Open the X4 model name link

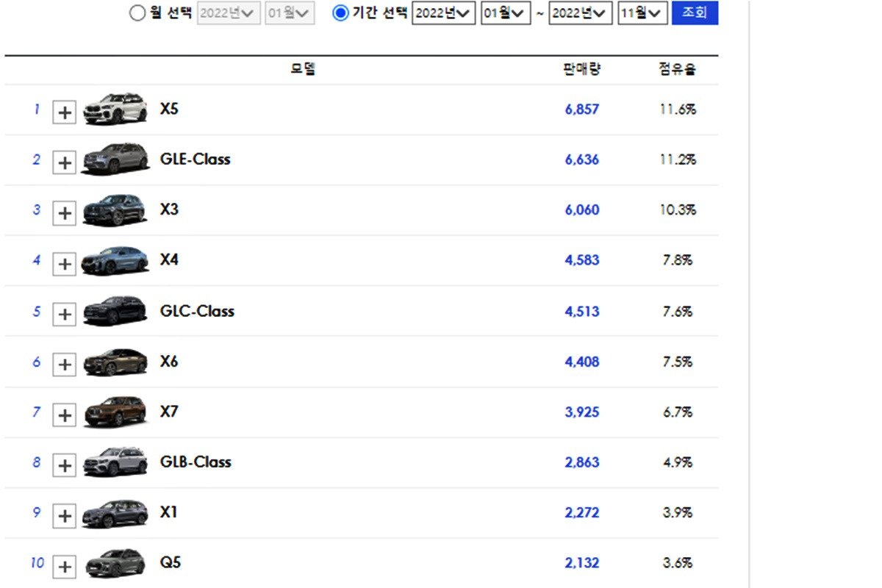point(169,259)
